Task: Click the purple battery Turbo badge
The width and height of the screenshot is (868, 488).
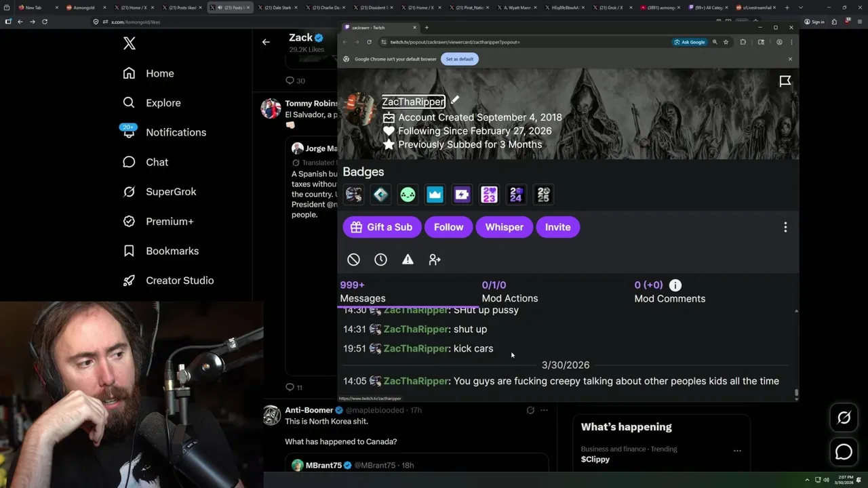Action: (x=462, y=195)
